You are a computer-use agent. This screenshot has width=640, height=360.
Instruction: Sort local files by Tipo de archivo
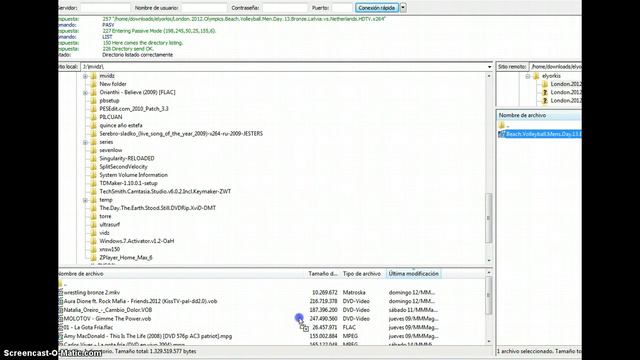(362, 273)
